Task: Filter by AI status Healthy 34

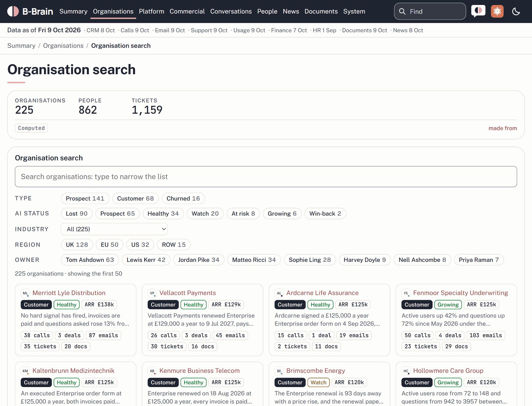Action: point(163,214)
